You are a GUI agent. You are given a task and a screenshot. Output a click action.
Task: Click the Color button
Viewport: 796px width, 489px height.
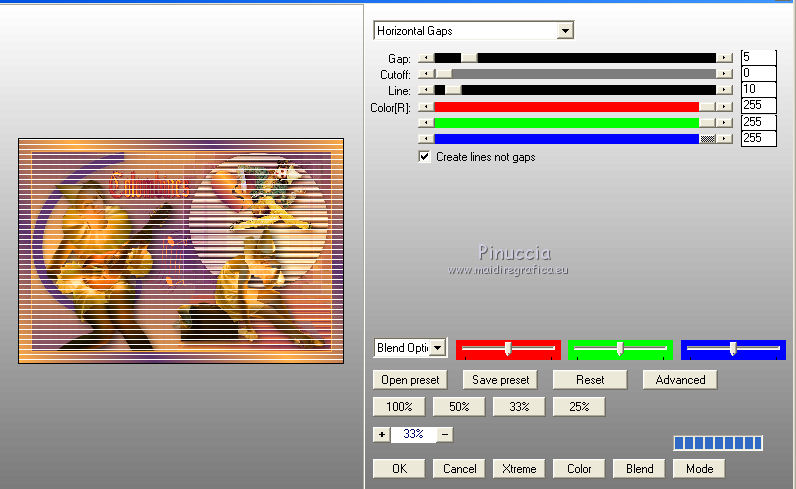point(579,469)
